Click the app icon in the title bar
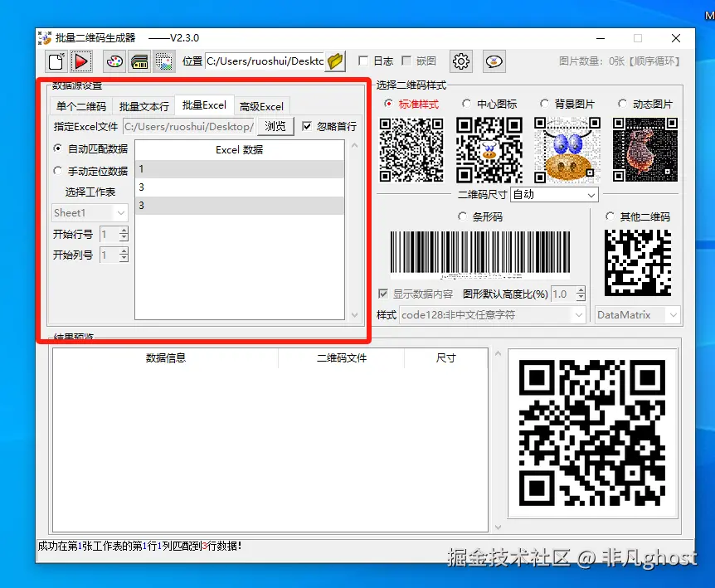Image resolution: width=715 pixels, height=588 pixels. [45, 38]
